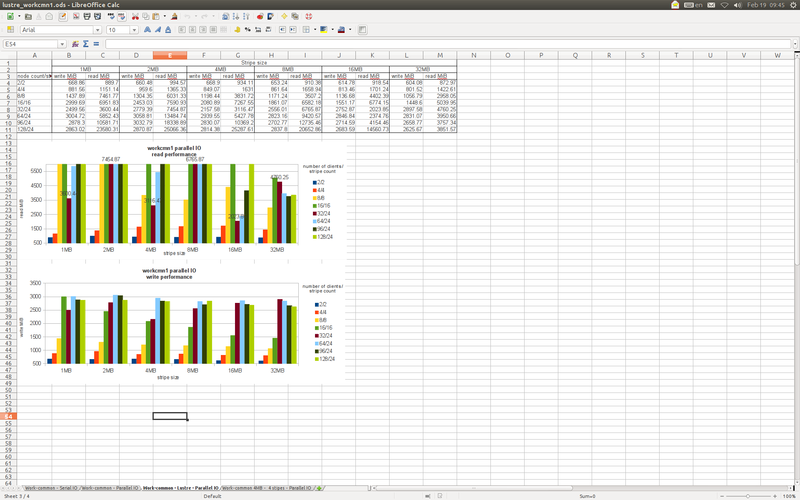
Task: Open the Arial font name dropdown
Action: pyautogui.click(x=98, y=30)
